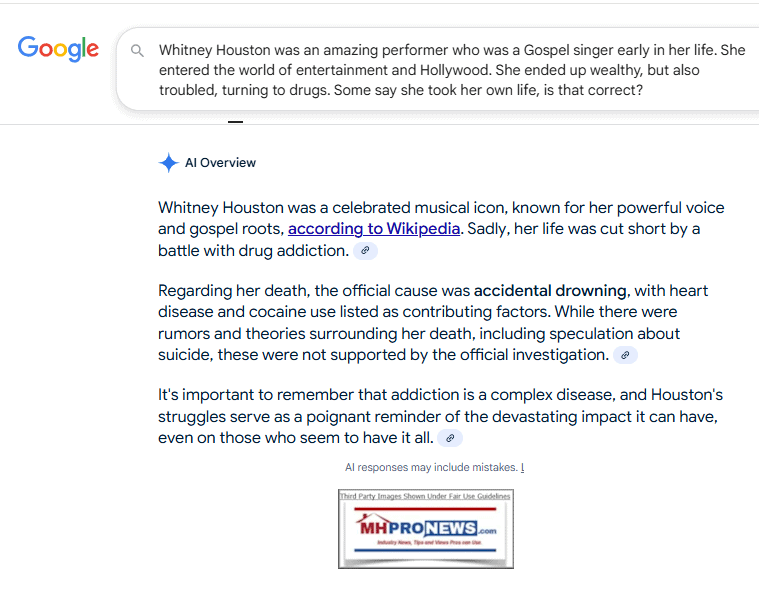Click the link after "AI responses may include mistakes"
Viewport: 759px width, 611px height.
pyautogui.click(x=522, y=467)
